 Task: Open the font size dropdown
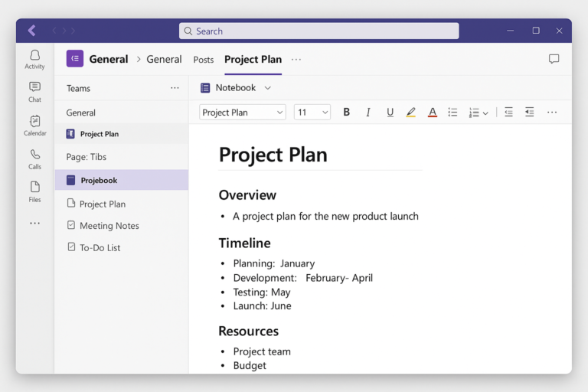(312, 113)
